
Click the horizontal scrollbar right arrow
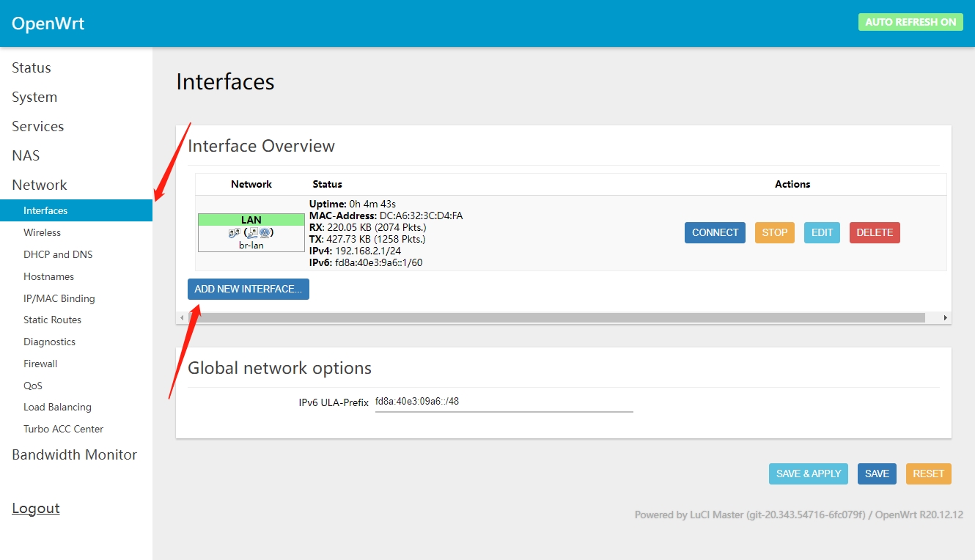(945, 318)
